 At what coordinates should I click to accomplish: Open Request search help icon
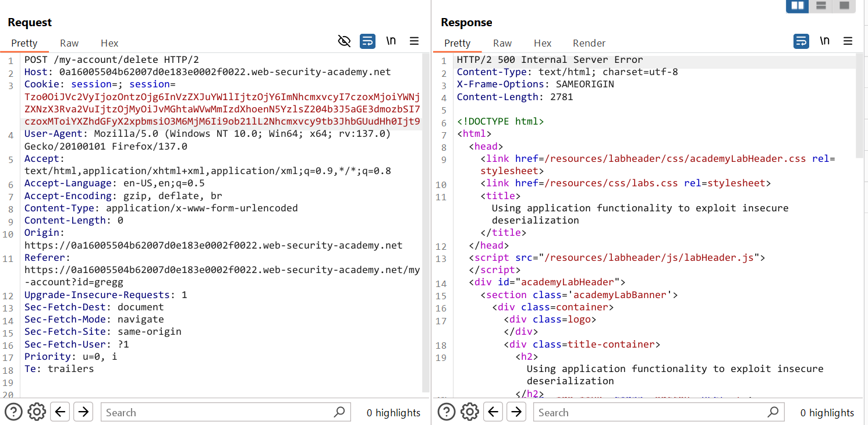click(13, 412)
